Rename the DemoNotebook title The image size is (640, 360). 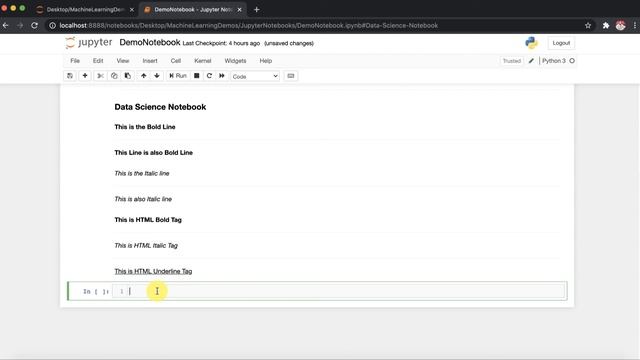(150, 42)
